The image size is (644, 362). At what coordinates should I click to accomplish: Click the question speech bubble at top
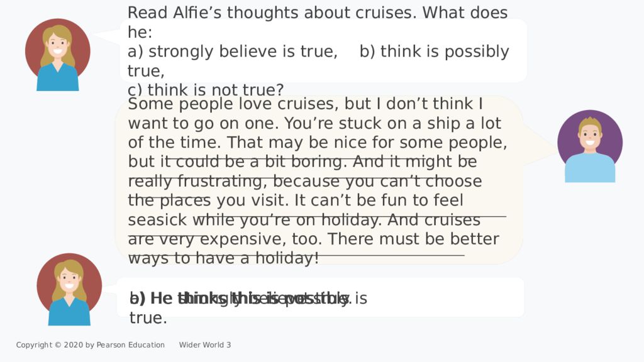(323, 50)
